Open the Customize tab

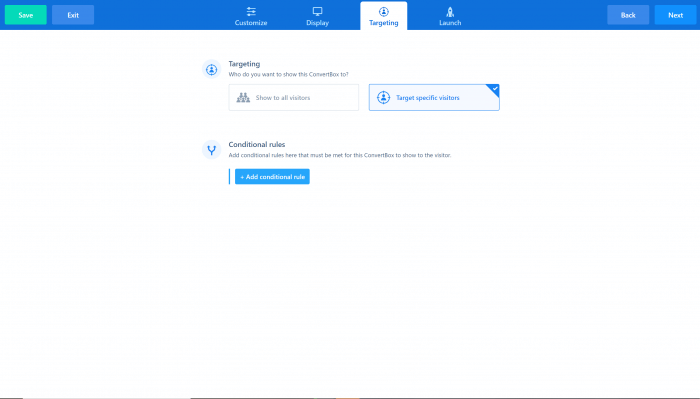coord(251,16)
